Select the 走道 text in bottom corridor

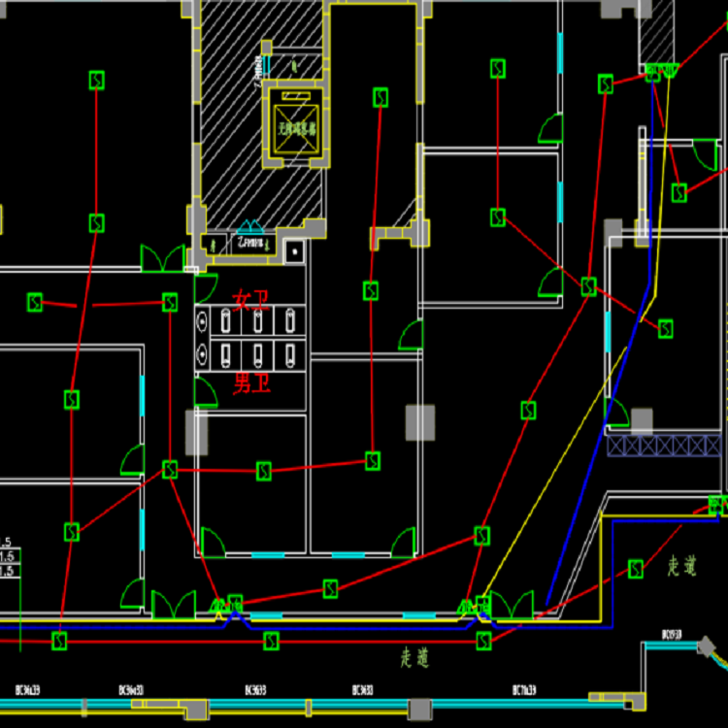point(414,658)
